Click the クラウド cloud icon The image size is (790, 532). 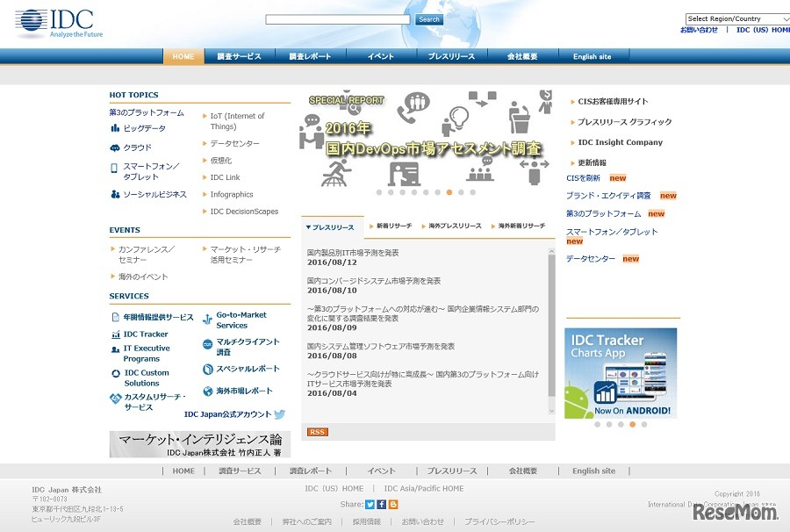(x=114, y=147)
